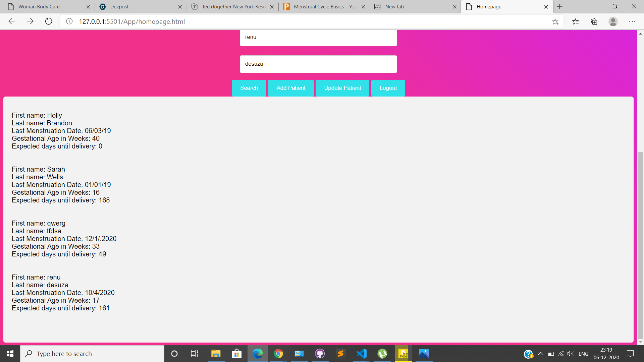Show hidden system tray icons chevron

click(x=540, y=354)
